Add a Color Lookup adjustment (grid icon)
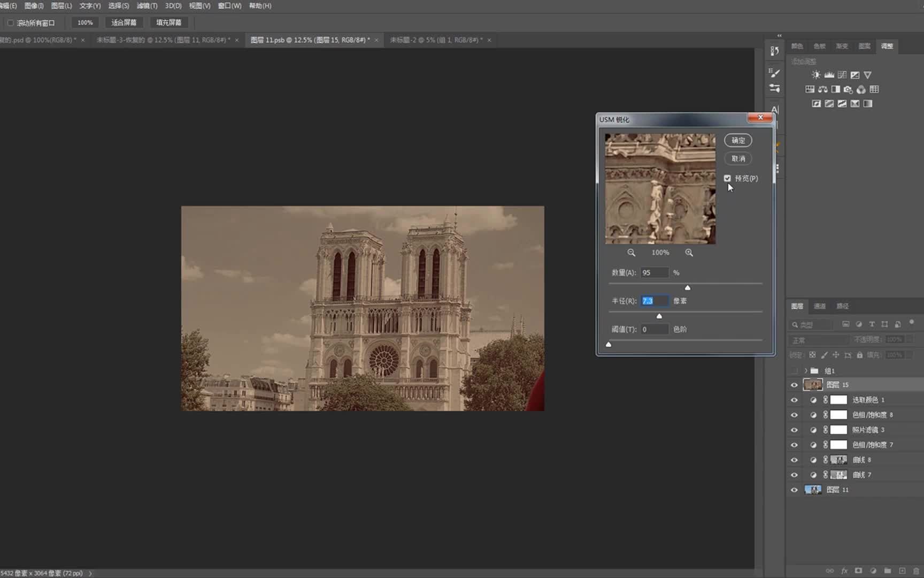This screenshot has width=924, height=578. point(874,89)
